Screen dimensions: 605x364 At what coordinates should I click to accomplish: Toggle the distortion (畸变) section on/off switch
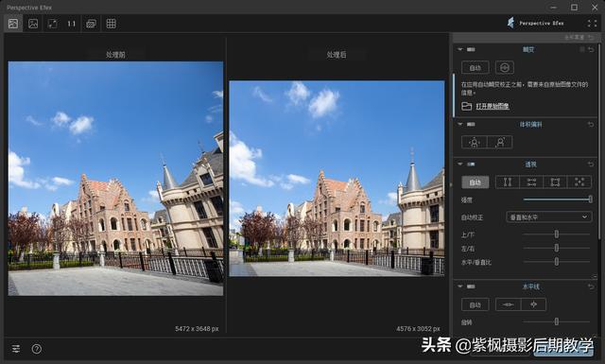(471, 49)
